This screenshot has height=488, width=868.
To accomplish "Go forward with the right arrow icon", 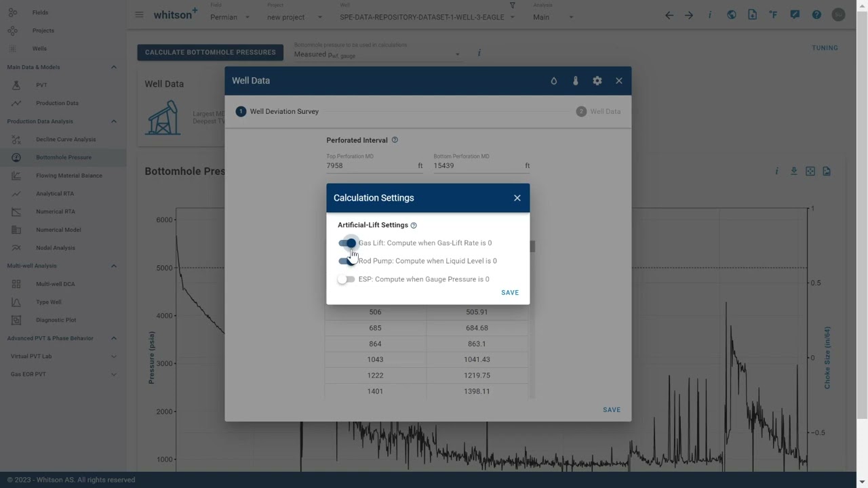I will point(689,15).
